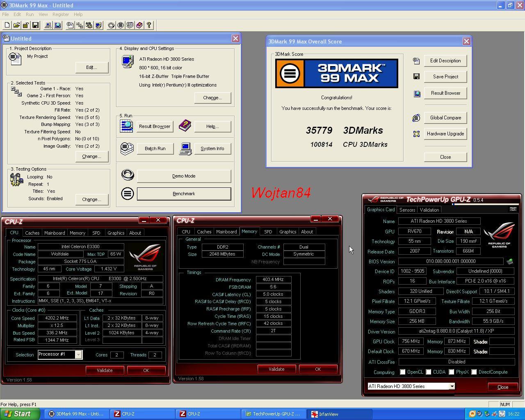Click the System Info computer toolbar icon
Viewport: 525px width, 420px height.
(x=48, y=25)
